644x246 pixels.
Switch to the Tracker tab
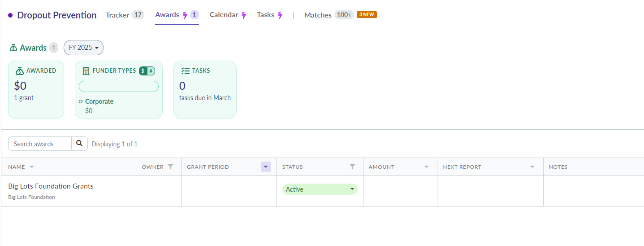[x=125, y=15]
